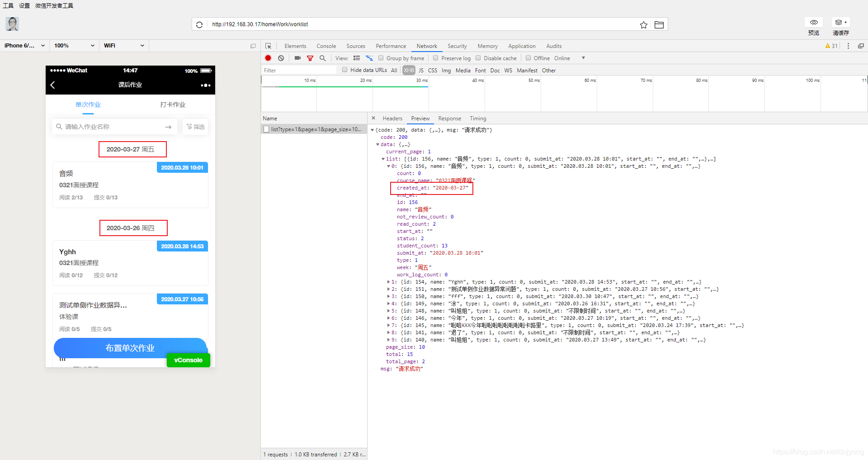
Task: Open the 100% zoom dropdown
Action: pos(74,46)
